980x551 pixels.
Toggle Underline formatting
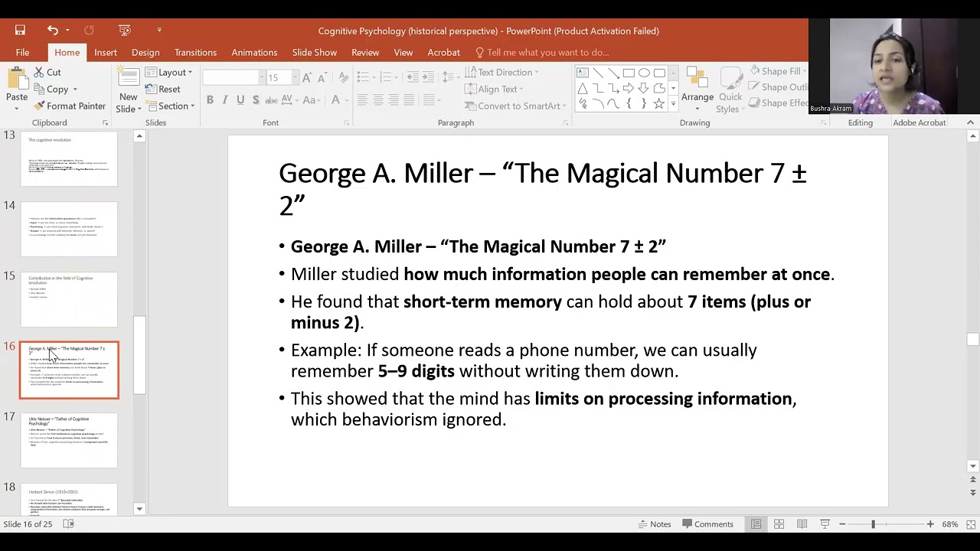(240, 99)
